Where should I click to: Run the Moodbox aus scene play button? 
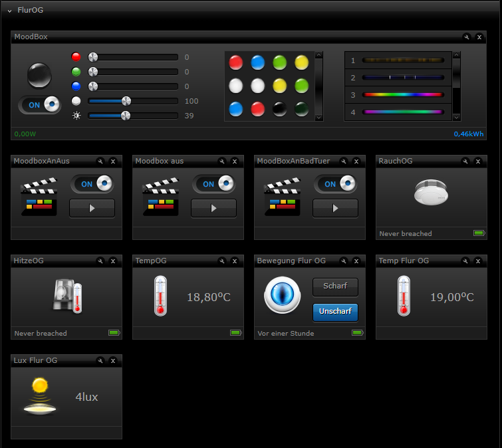pos(213,208)
